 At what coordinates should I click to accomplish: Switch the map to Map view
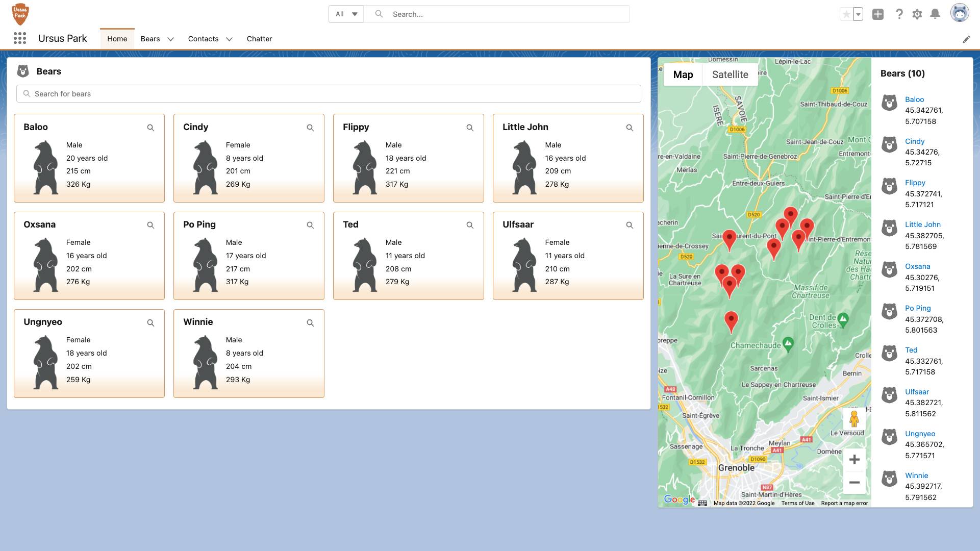(683, 74)
